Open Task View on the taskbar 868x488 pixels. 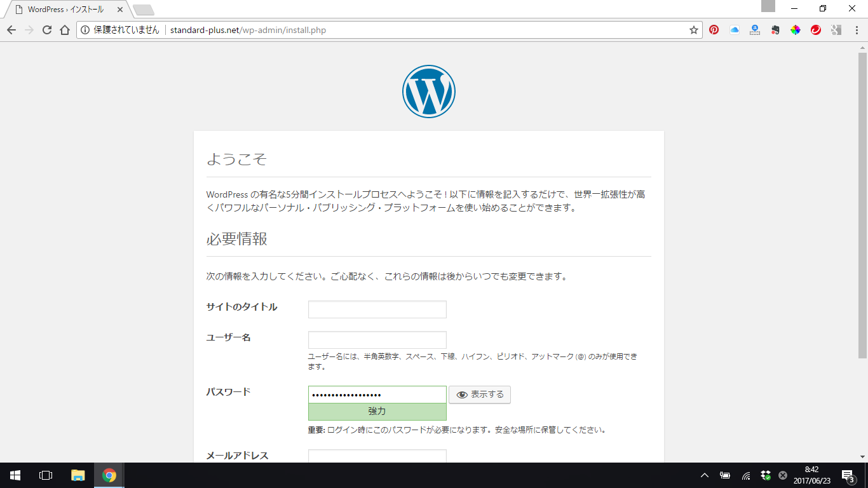coord(46,475)
